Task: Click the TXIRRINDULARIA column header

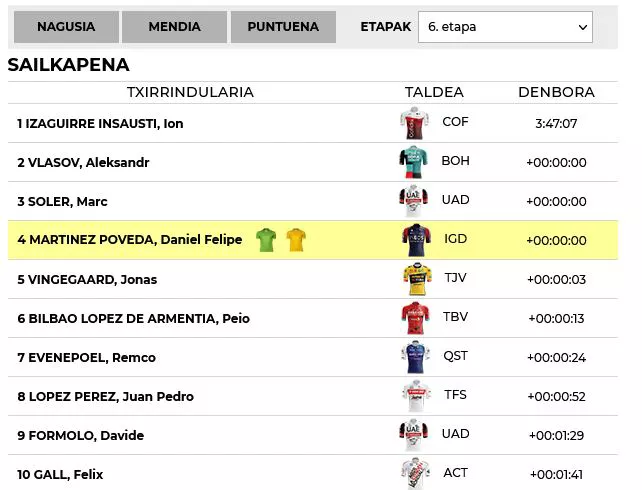Action: 190,92
